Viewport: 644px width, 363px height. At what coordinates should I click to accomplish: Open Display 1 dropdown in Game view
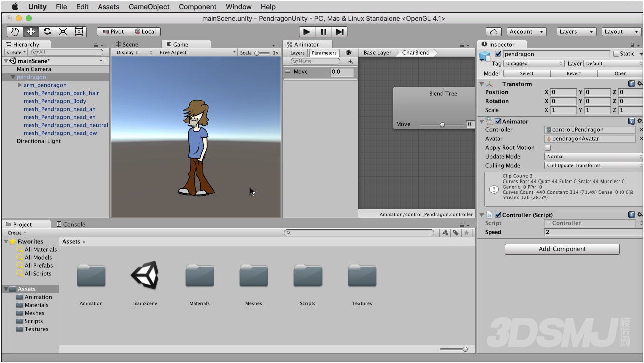[134, 52]
